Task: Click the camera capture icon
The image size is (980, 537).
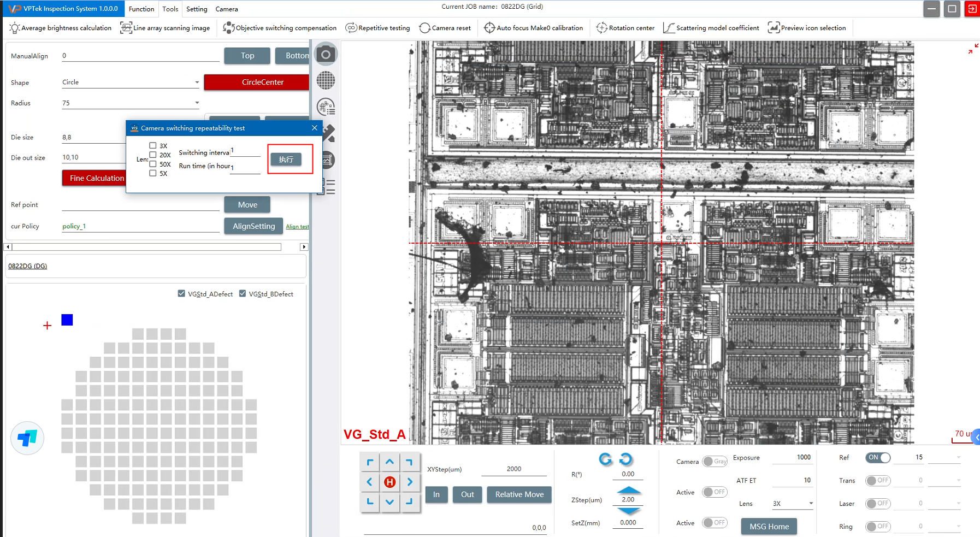Action: (326, 54)
